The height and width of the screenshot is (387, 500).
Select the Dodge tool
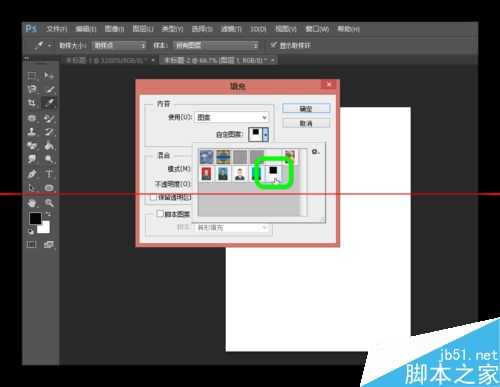pos(49,159)
